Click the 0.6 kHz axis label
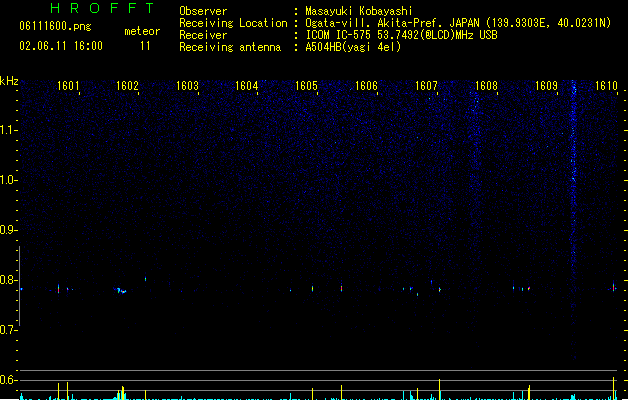This screenshot has width=629, height=400. coord(8,380)
